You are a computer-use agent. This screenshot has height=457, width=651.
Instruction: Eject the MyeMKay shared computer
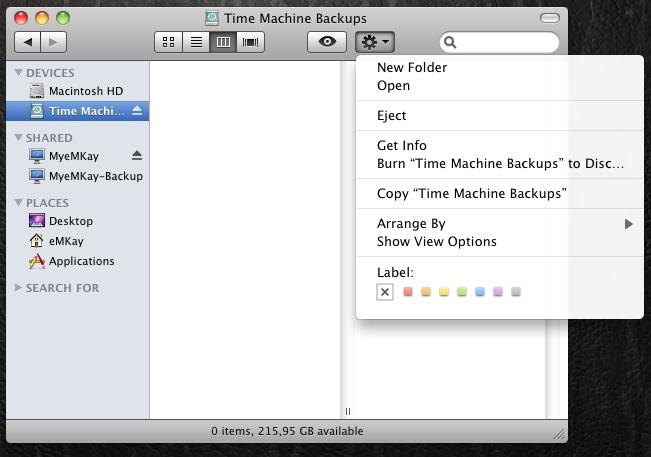tap(137, 156)
